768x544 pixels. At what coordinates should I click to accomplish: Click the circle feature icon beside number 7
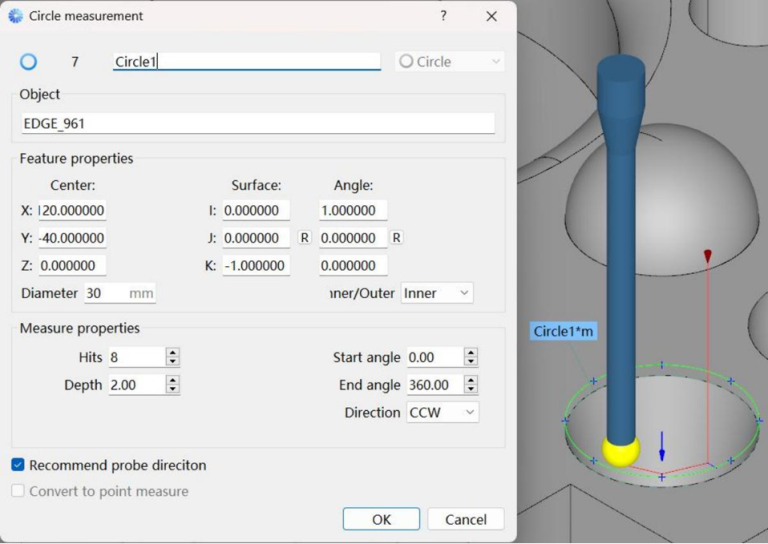28,62
